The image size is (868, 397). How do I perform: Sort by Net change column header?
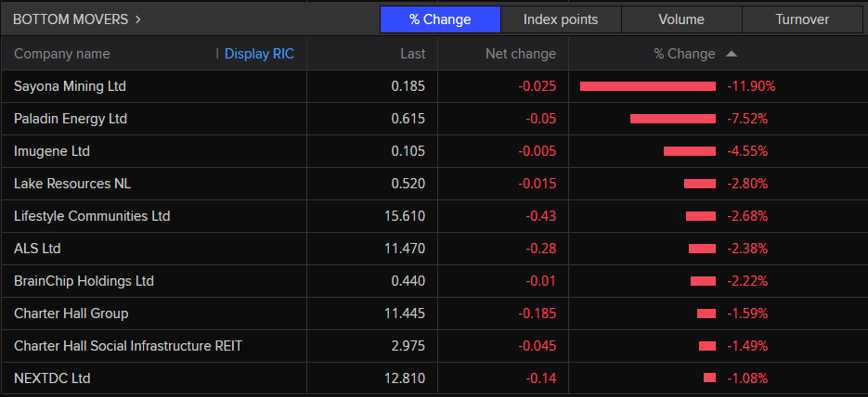point(521,54)
